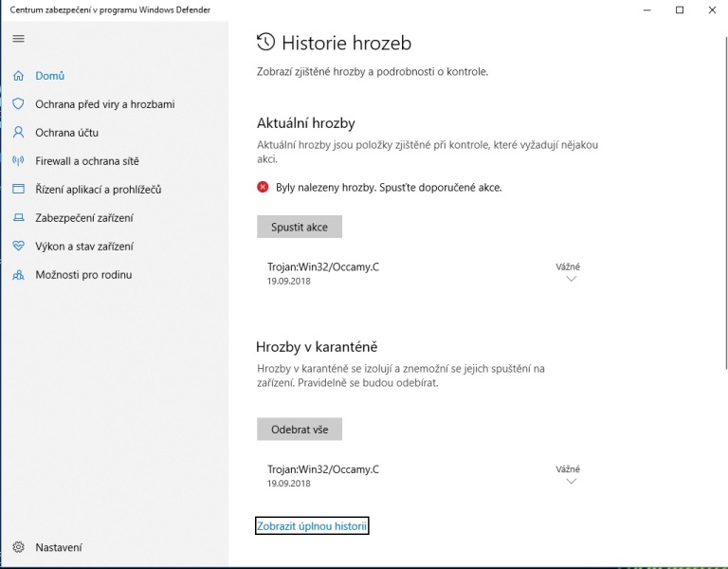Maximize the Windows Defender window
The height and width of the screenshot is (569, 728).
(680, 9)
